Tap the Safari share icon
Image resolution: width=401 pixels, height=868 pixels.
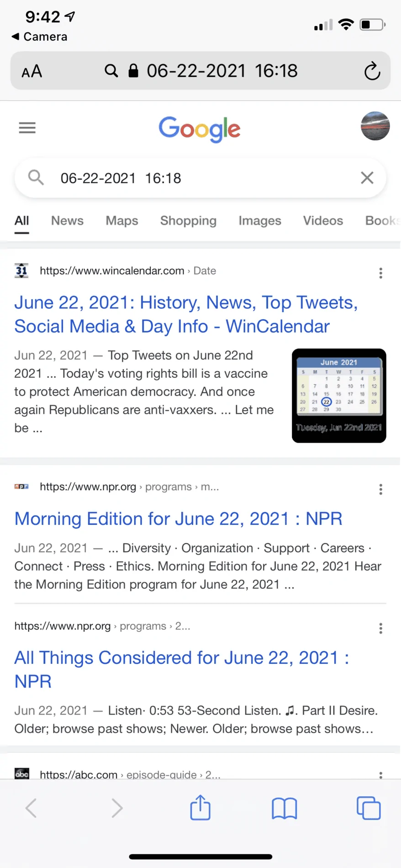[x=200, y=807]
